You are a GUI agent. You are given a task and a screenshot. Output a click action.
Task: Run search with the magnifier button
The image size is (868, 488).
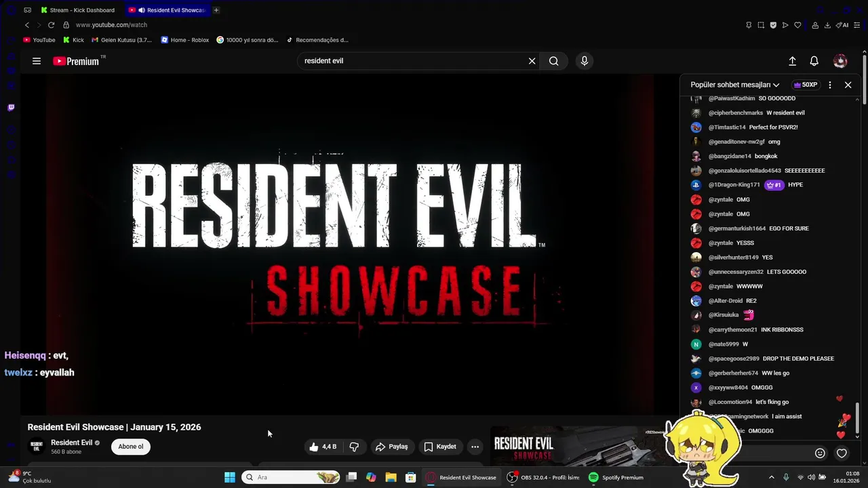[x=554, y=61]
